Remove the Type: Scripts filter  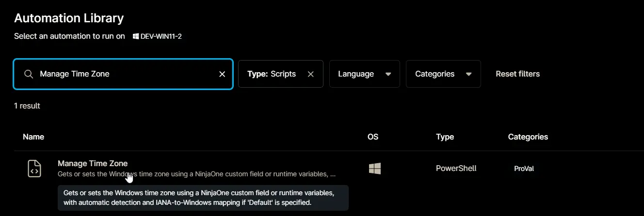pyautogui.click(x=311, y=74)
